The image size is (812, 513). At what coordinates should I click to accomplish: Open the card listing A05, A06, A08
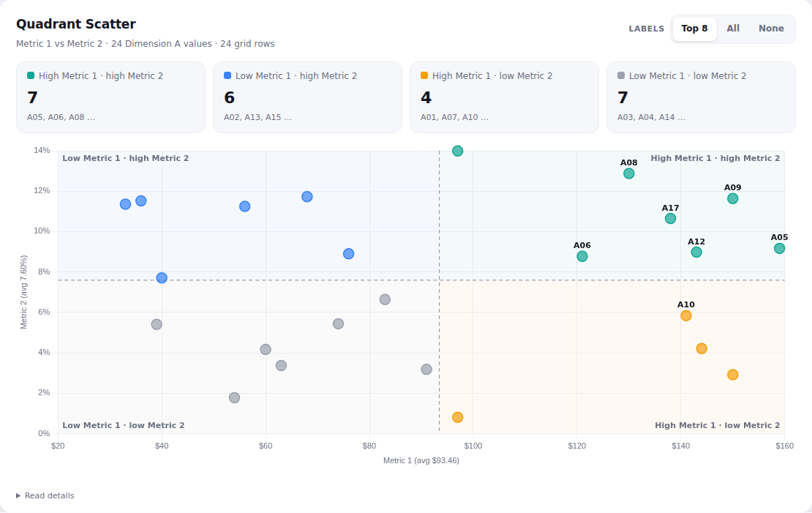click(x=110, y=97)
